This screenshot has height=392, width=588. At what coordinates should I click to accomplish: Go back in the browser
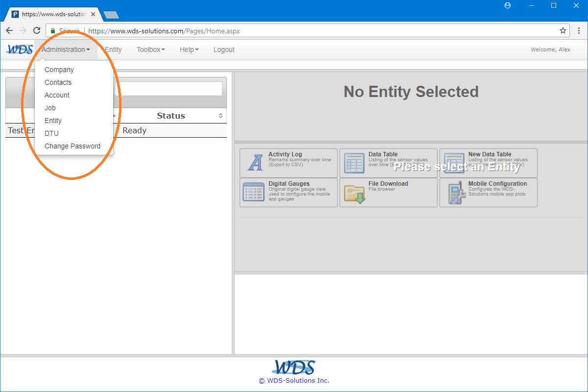tap(9, 30)
